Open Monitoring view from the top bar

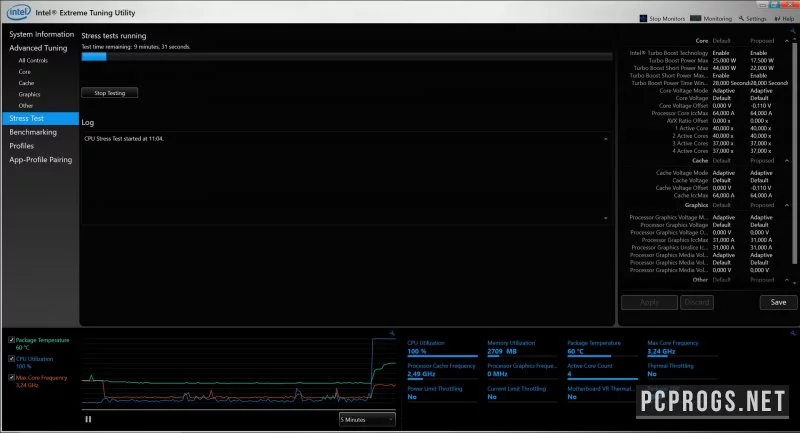(711, 18)
